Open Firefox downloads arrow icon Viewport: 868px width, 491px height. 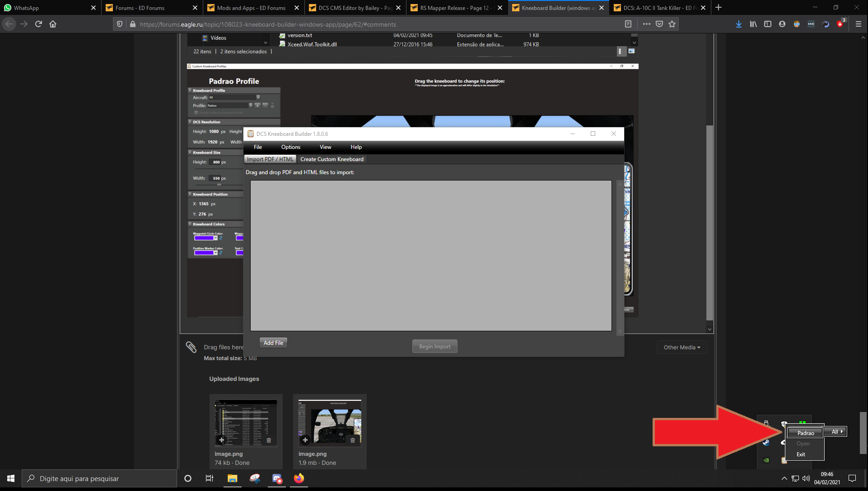[738, 24]
